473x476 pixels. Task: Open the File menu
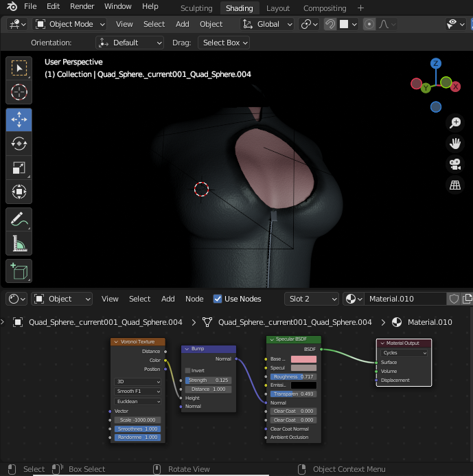pyautogui.click(x=30, y=6)
